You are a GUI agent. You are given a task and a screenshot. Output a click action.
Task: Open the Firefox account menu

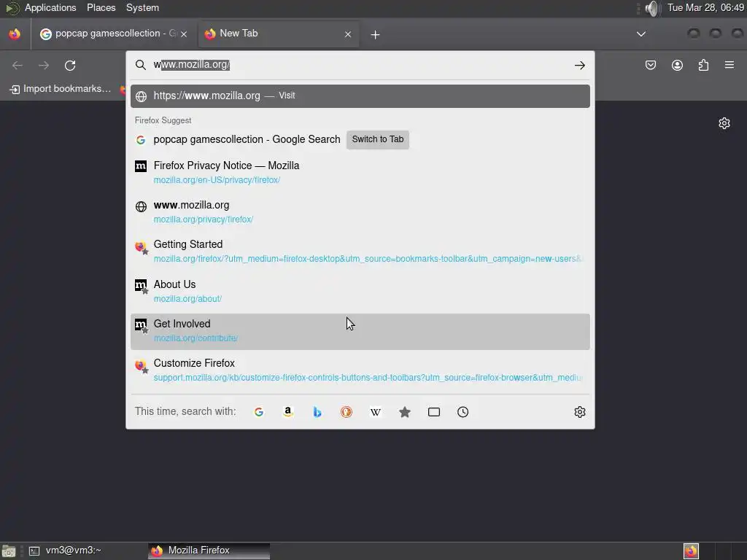coord(677,65)
